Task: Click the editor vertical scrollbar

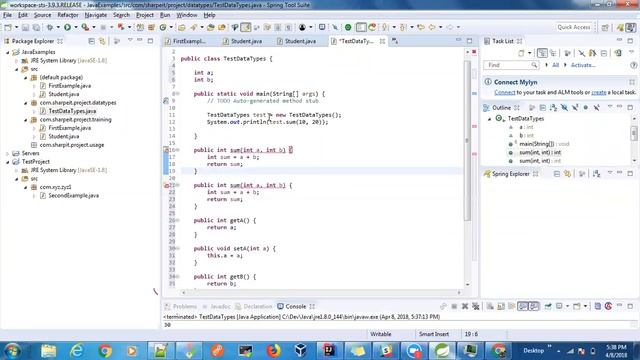Action: pos(467,141)
